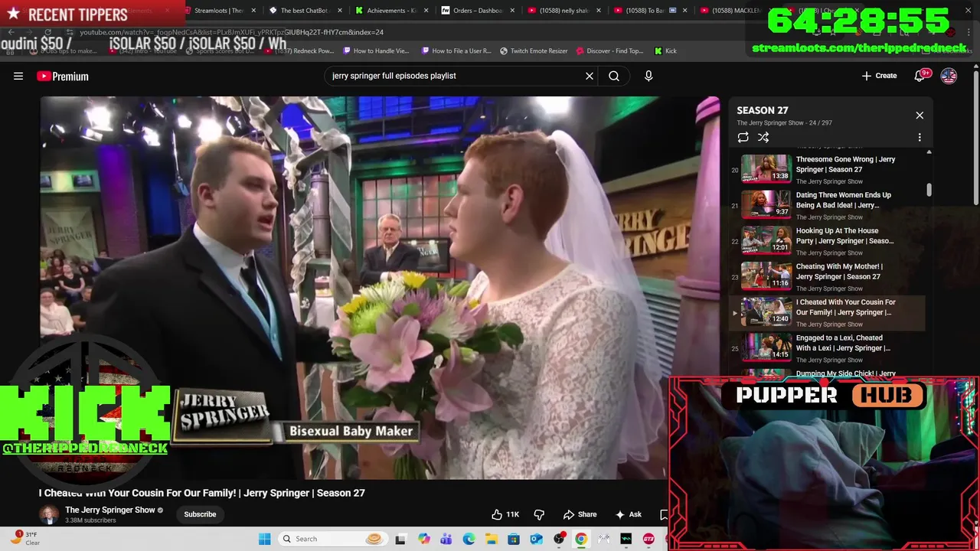The image size is (980, 551).
Task: Click the magnifier search button
Action: click(614, 76)
